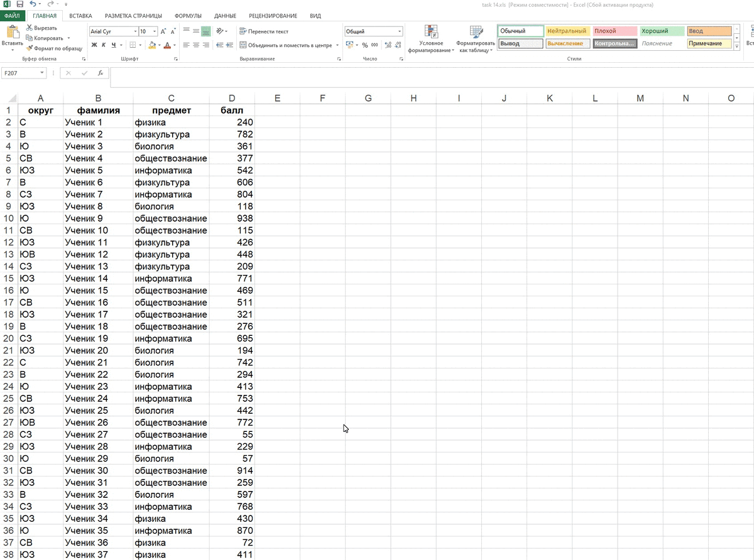Open Условное форматирование menu
The width and height of the screenshot is (754, 560).
[x=431, y=39]
